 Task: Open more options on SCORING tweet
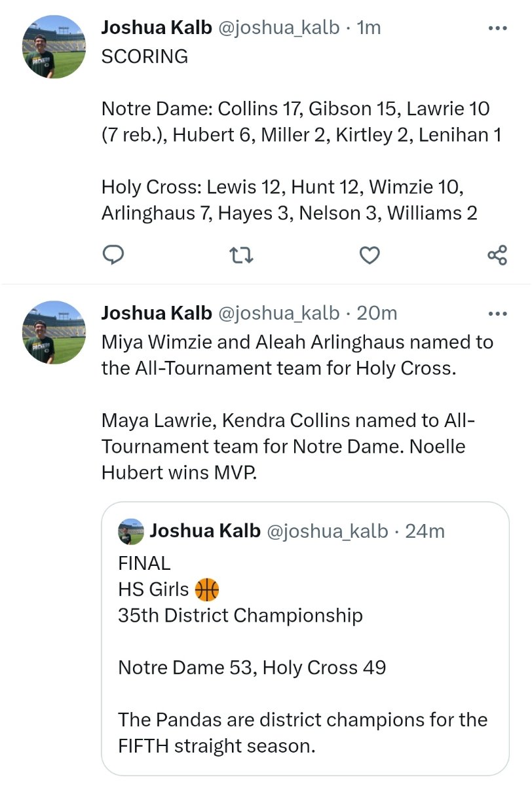(x=499, y=28)
